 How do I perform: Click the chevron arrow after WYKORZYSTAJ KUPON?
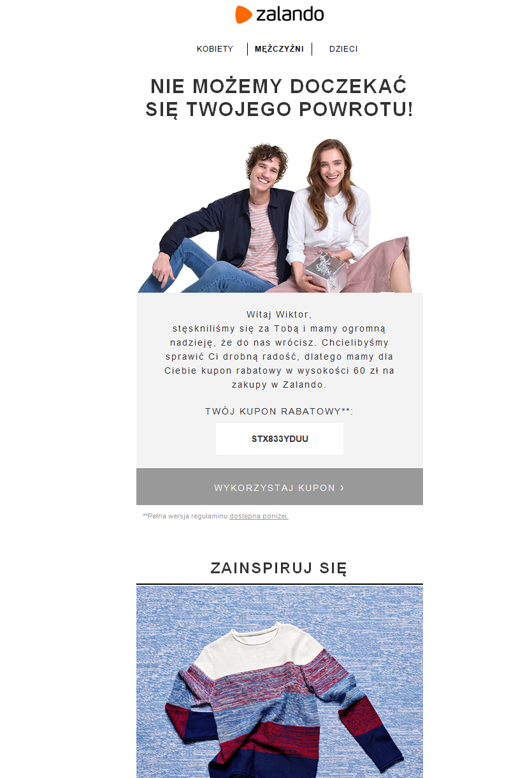click(342, 487)
